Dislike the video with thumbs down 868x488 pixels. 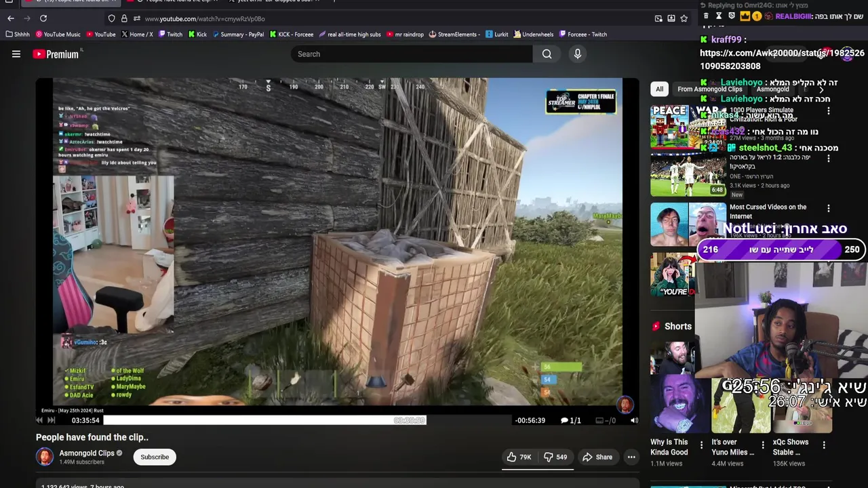pyautogui.click(x=556, y=457)
